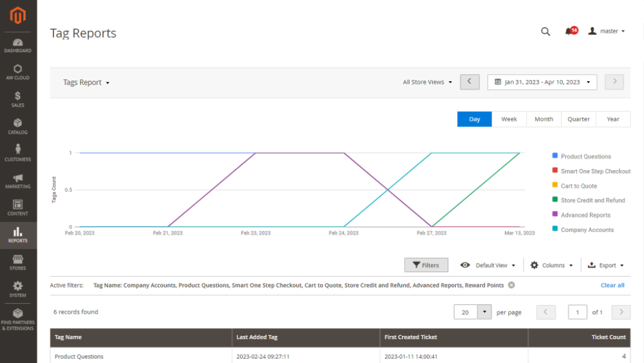
Task: Open the Catalog sidebar menu
Action: [17, 126]
